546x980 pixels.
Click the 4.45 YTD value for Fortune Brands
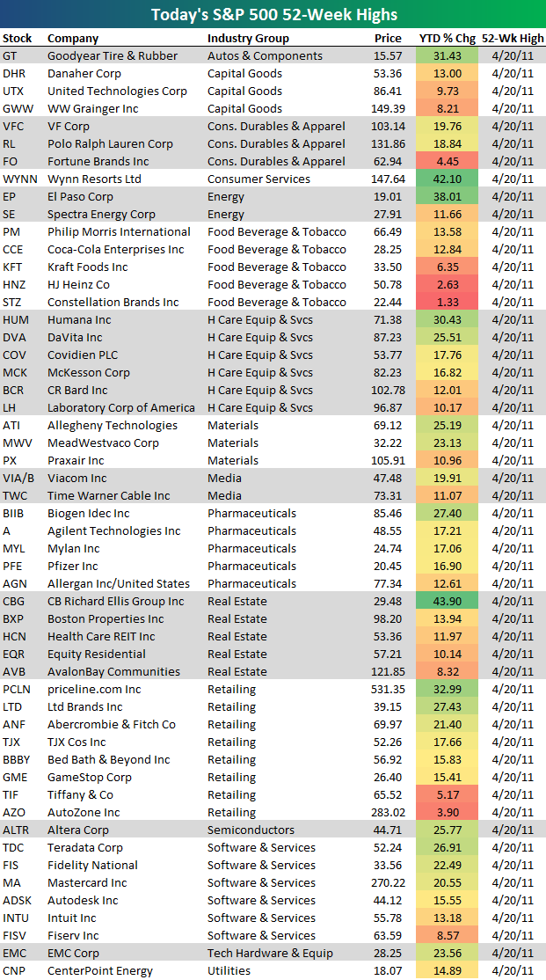pyautogui.click(x=448, y=161)
